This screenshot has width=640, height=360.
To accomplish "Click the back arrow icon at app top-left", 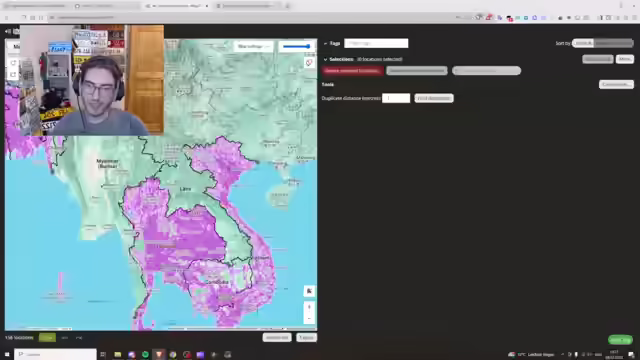I will [x=8, y=31].
